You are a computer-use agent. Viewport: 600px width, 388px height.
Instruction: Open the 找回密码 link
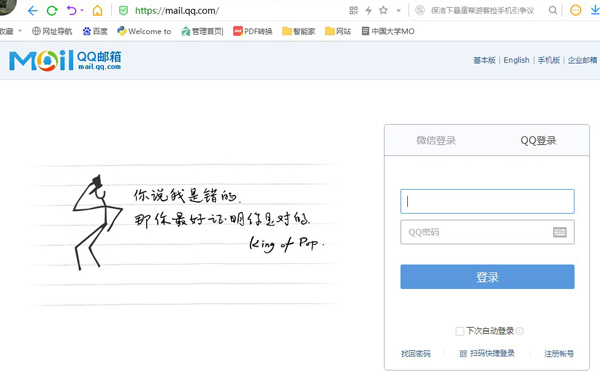point(416,354)
